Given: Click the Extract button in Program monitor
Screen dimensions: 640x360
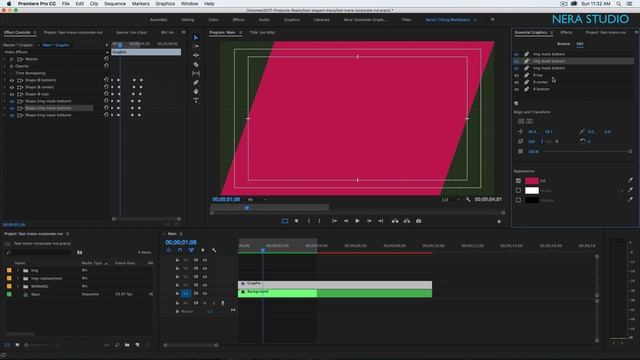Looking at the screenshot, I should [407, 221].
